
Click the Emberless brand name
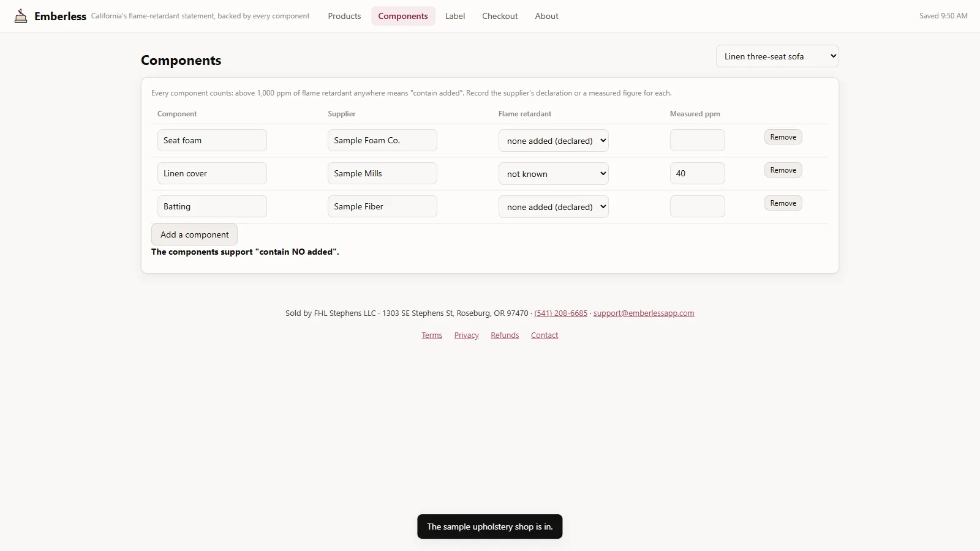tap(60, 17)
